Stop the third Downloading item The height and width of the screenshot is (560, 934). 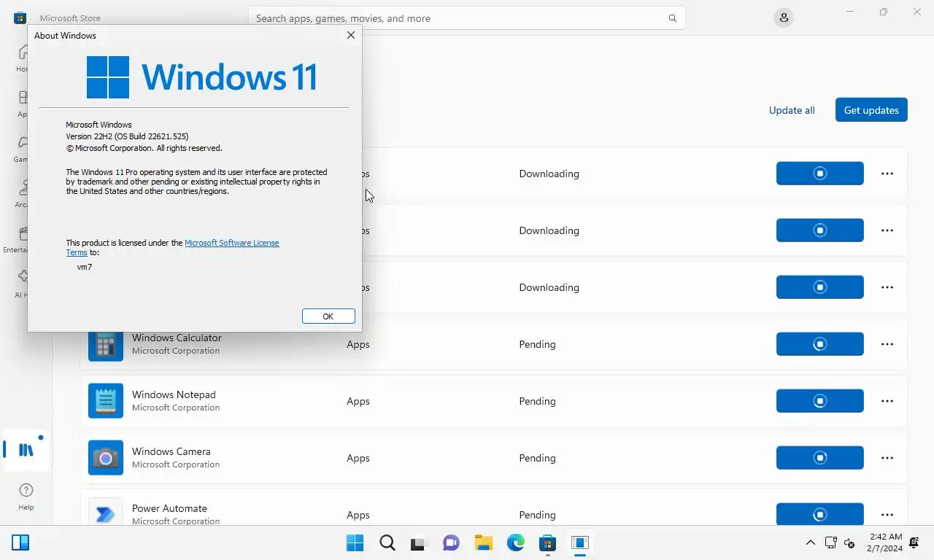click(820, 287)
